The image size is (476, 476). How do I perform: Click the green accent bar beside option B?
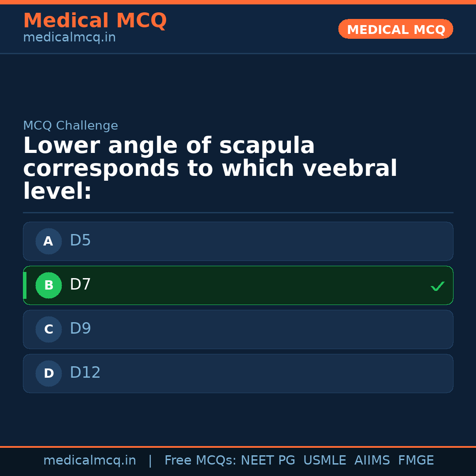tap(25, 285)
